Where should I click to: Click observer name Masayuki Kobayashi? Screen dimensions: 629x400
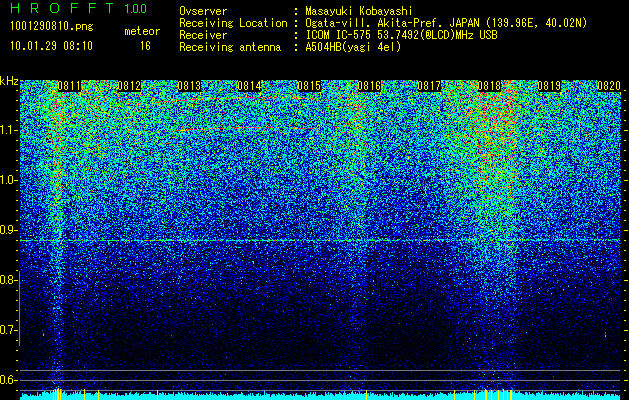359,12
